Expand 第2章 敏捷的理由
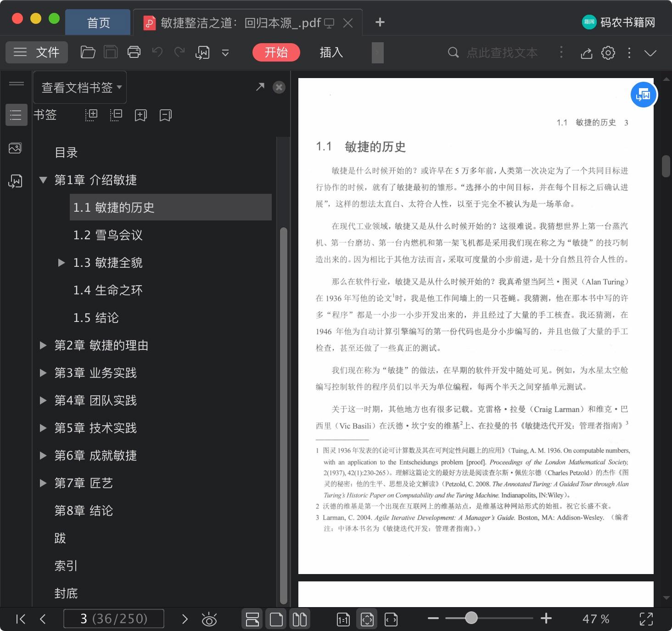Screen dimensions: 672x631 coord(43,345)
